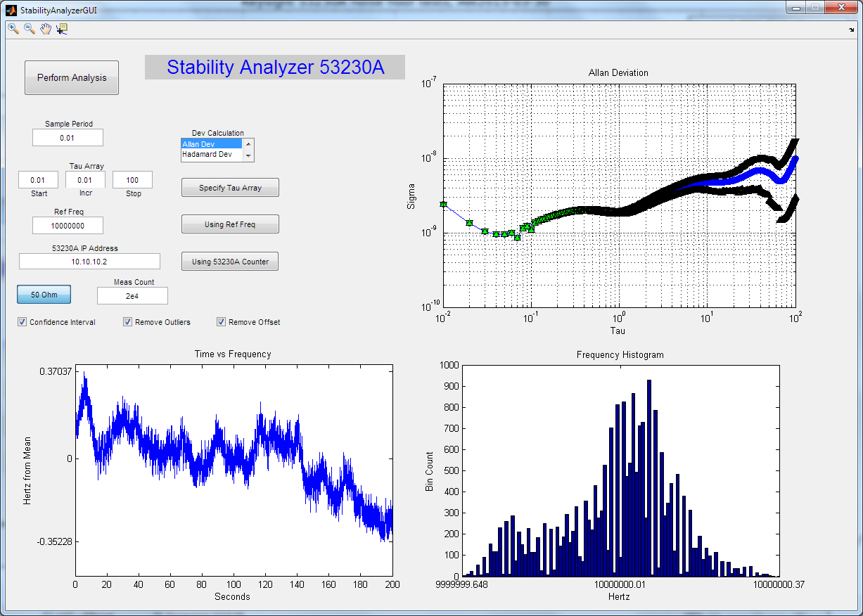Click the Specify Tau Array button
The image size is (863, 616).
[230, 188]
